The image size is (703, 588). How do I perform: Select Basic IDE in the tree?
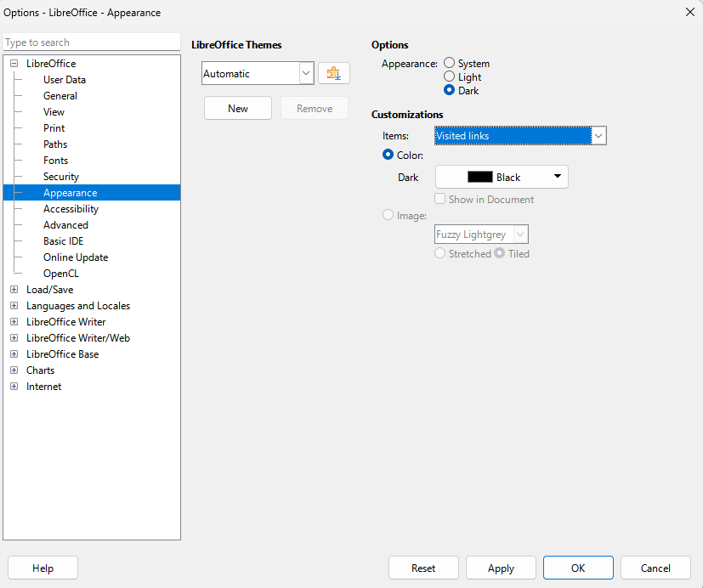pos(63,241)
